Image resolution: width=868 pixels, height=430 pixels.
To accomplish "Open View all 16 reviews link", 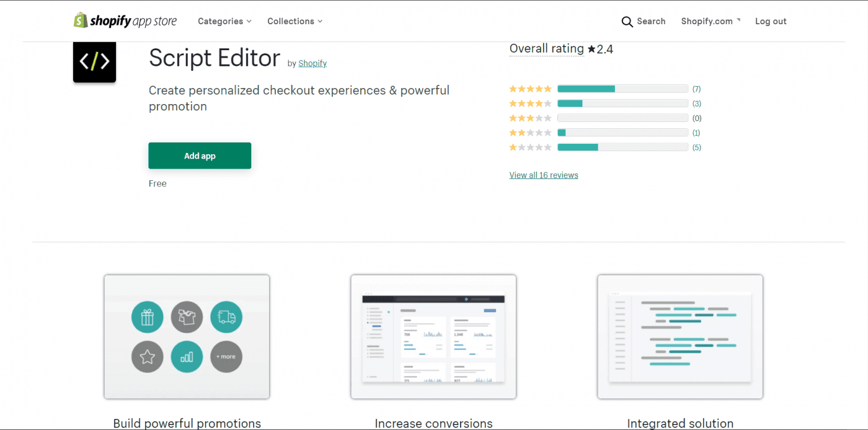I will pos(544,175).
